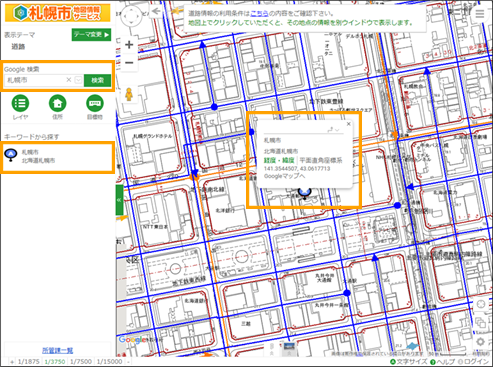Close the 札幌市 info popup

(x=349, y=124)
